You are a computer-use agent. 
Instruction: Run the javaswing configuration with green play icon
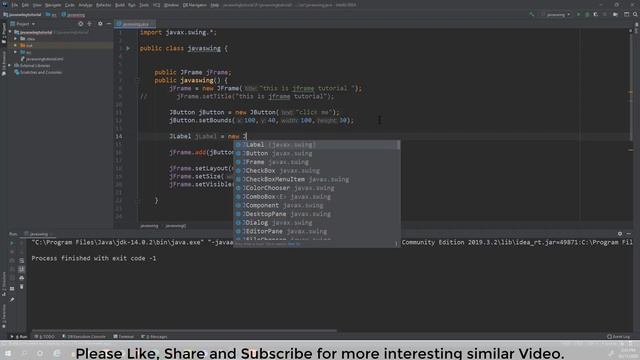click(x=578, y=14)
